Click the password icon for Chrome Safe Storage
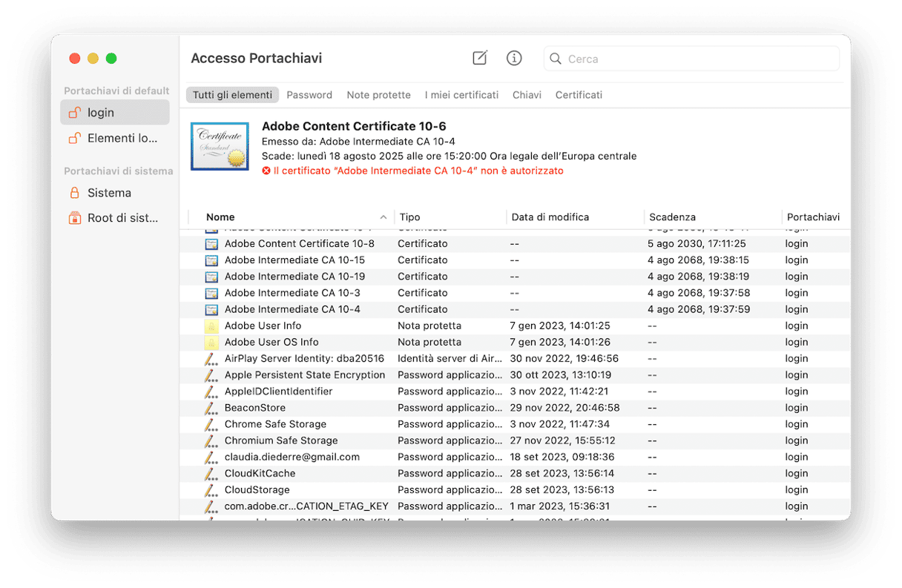Image resolution: width=902 pixels, height=588 pixels. (211, 424)
